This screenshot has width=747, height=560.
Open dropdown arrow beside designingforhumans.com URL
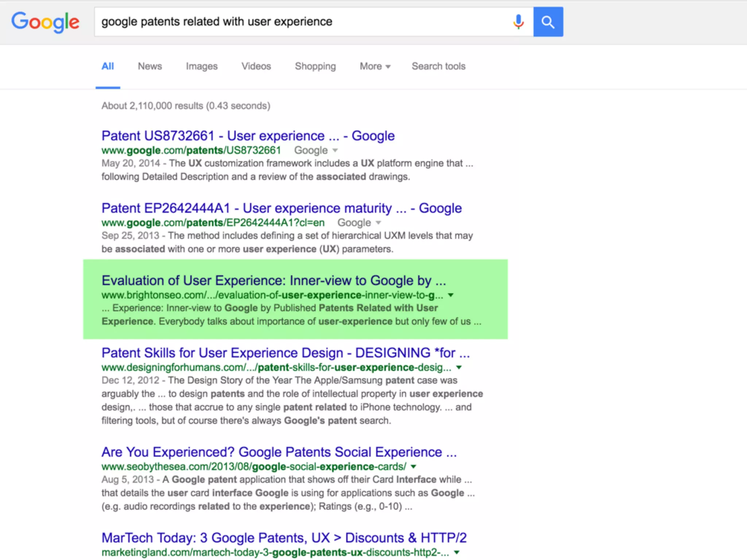tap(459, 367)
